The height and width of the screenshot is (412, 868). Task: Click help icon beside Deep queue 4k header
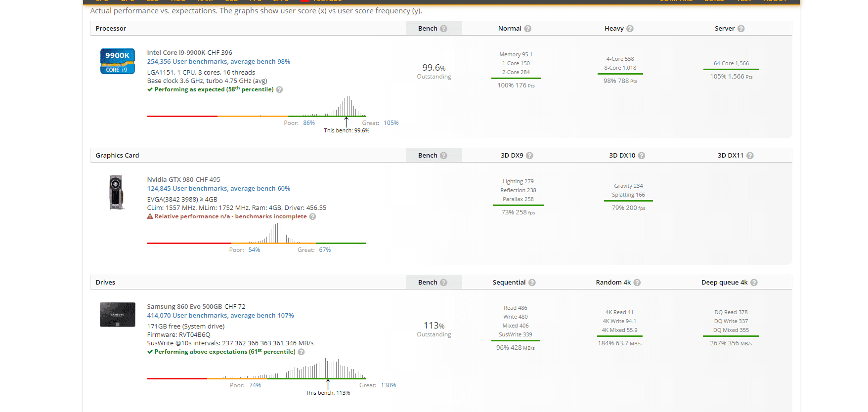(754, 283)
